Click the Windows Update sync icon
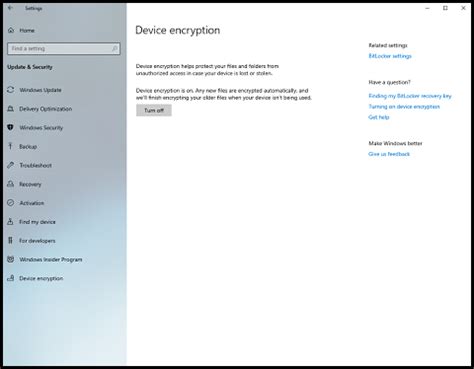The height and width of the screenshot is (369, 474). 11,90
